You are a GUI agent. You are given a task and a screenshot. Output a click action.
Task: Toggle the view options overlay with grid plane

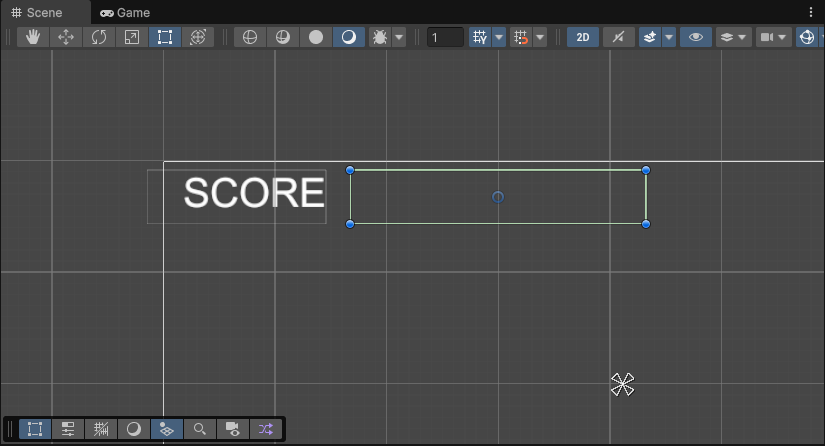pyautogui.click(x=167, y=429)
